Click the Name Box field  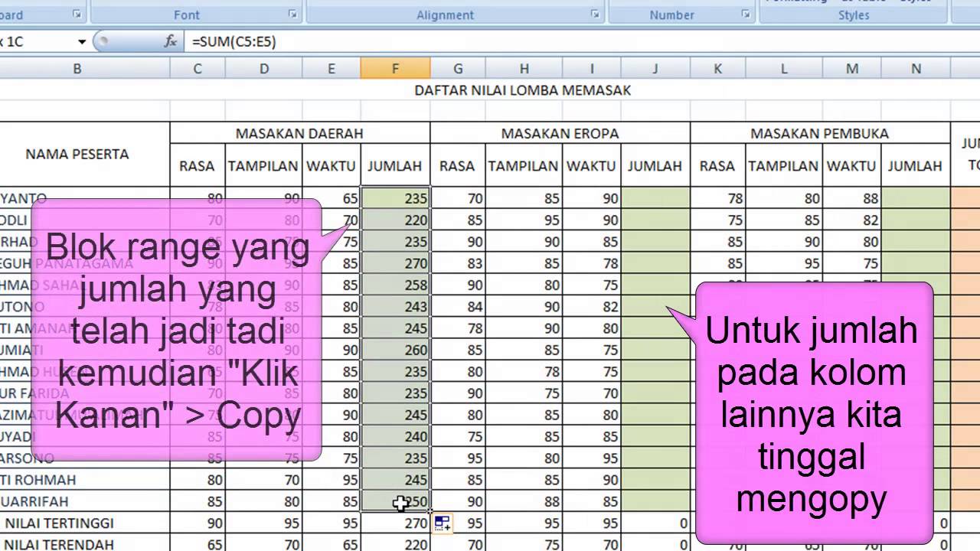[38, 41]
